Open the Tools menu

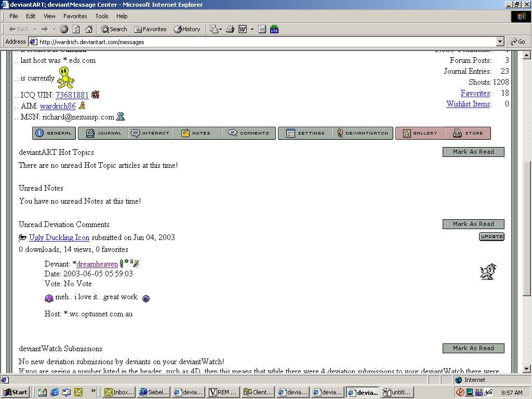tap(101, 16)
